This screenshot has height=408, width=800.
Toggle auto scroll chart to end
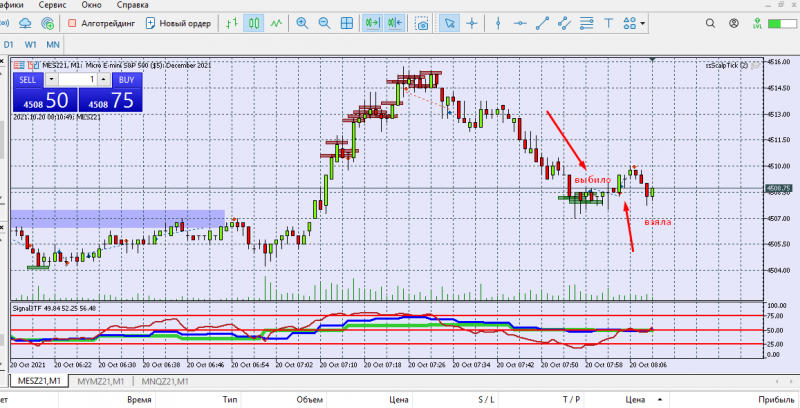click(372, 23)
